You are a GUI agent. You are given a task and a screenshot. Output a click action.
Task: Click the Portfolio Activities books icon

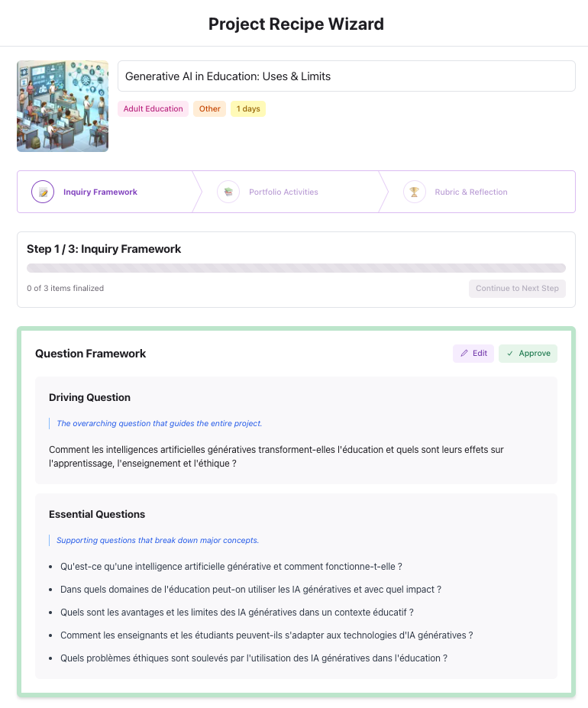[228, 192]
